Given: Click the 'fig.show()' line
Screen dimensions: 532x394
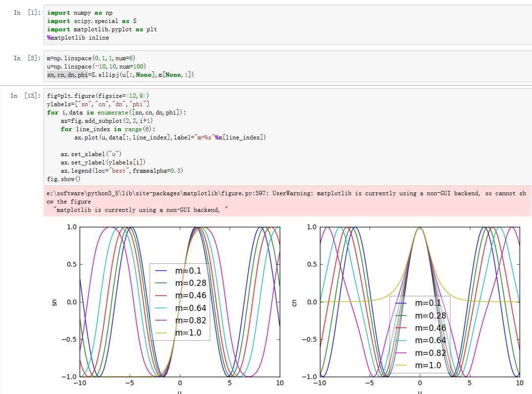Looking at the screenshot, I should tap(64, 179).
